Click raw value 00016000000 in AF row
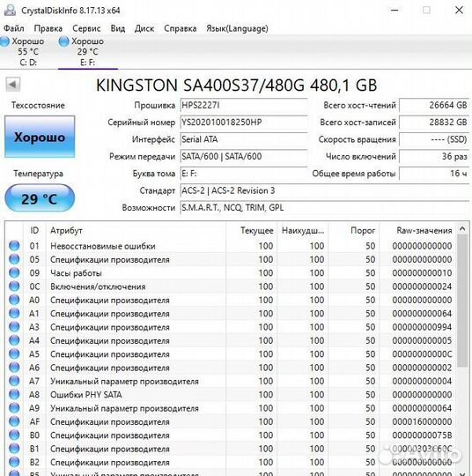Screen dimensions: 472x476 tap(422, 421)
